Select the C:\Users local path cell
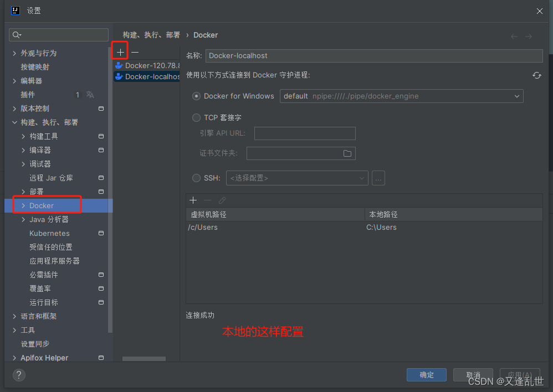 coord(454,228)
